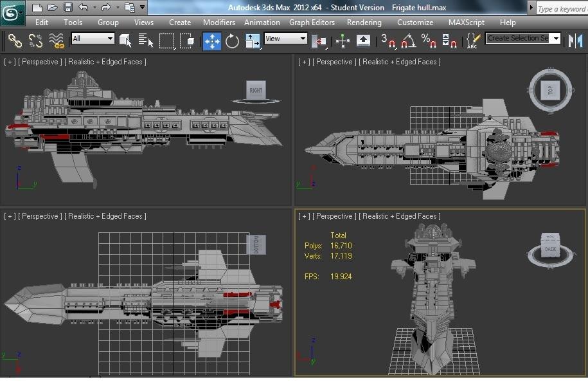Click [Perspective] label in the bottom-left viewport
588x386 pixels.
[x=40, y=216]
